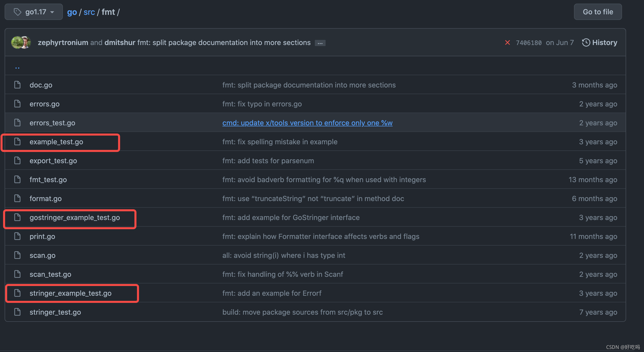
Task: Open commit hash 7406180
Action: pyautogui.click(x=528, y=43)
